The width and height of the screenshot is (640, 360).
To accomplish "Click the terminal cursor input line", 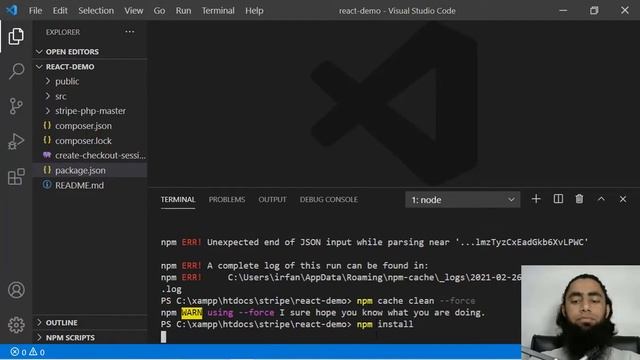I will pos(163,337).
